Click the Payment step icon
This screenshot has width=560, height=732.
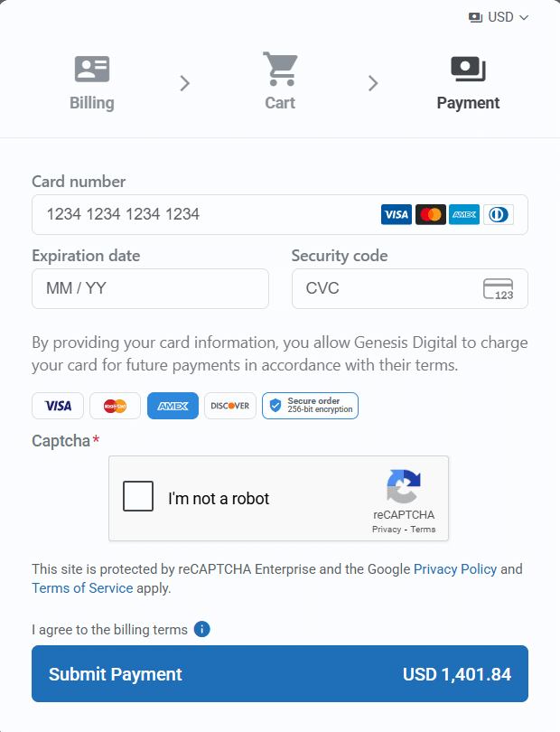(x=468, y=67)
